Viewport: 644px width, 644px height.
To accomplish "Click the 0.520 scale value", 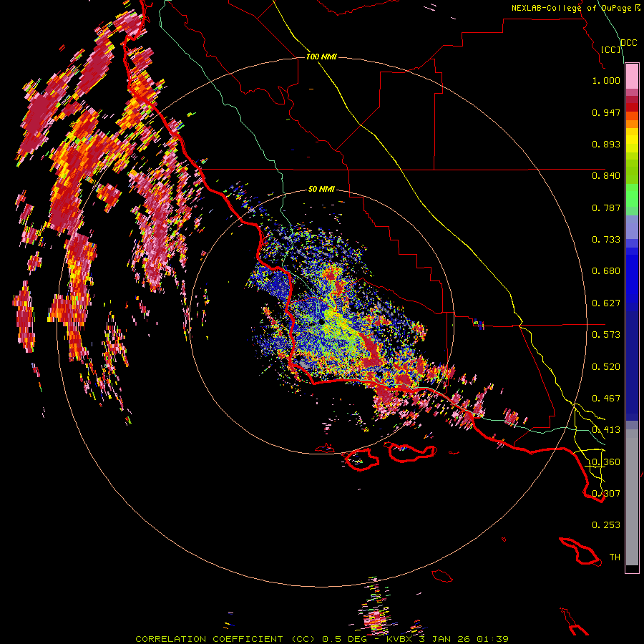I will [x=606, y=366].
